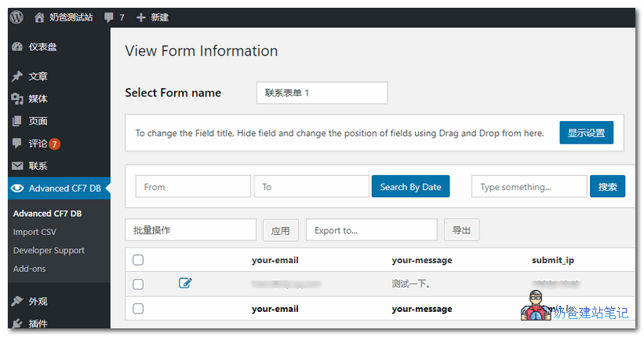The image size is (644, 337).
Task: Click the plus icon next to 新建
Action: [x=141, y=18]
